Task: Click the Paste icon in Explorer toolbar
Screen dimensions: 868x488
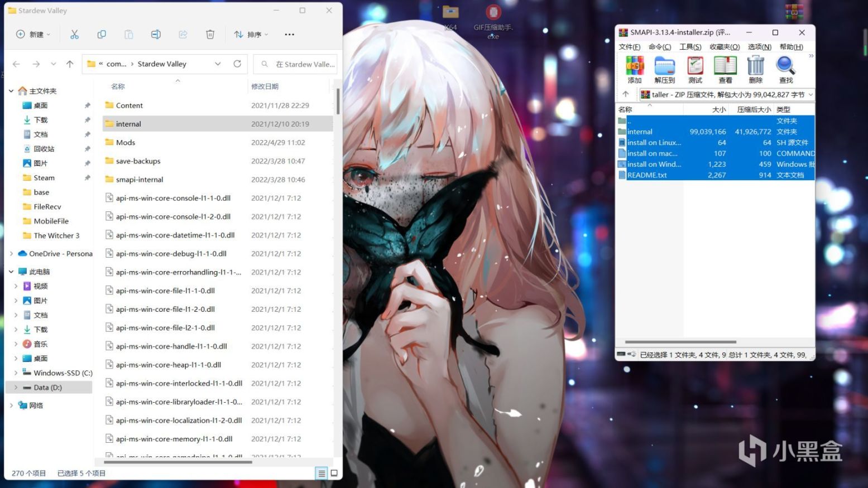Action: [128, 35]
